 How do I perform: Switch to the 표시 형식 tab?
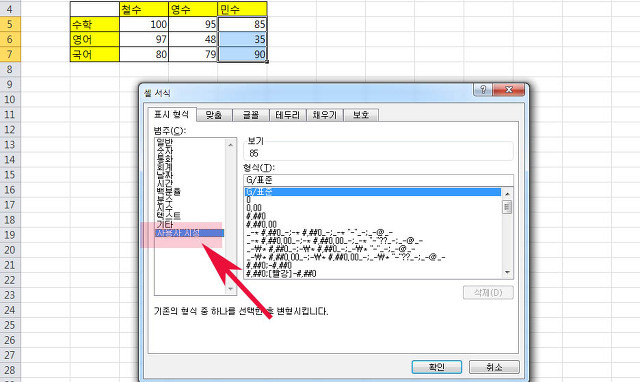171,115
